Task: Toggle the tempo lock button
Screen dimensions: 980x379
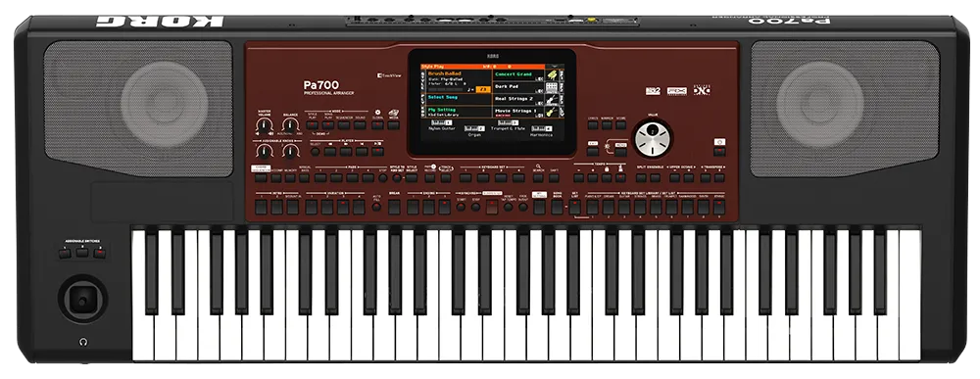Action: coord(607,178)
